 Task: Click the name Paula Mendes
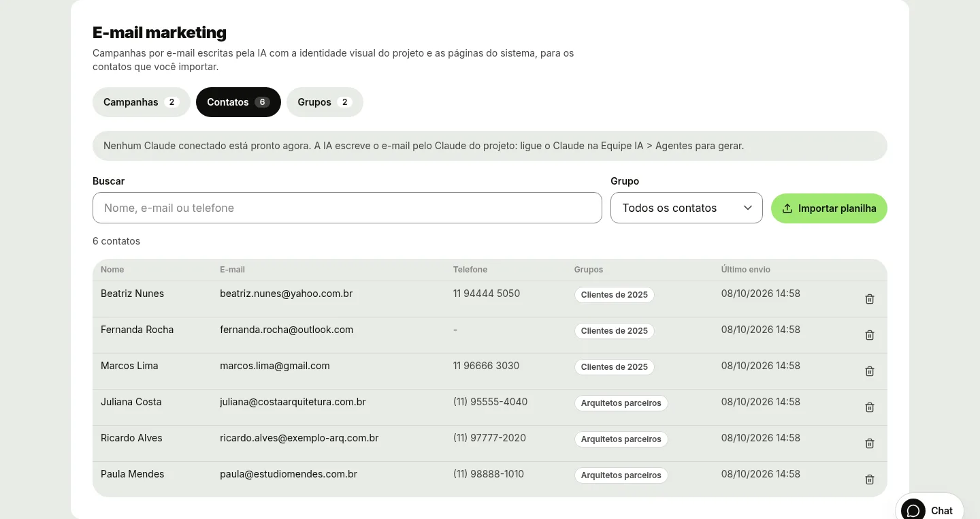[x=133, y=474]
